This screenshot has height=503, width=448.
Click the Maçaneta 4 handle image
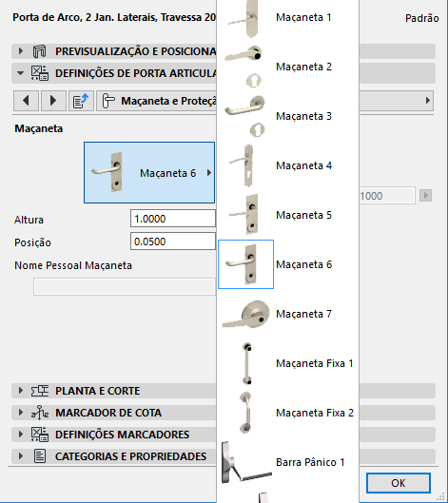coord(243,165)
